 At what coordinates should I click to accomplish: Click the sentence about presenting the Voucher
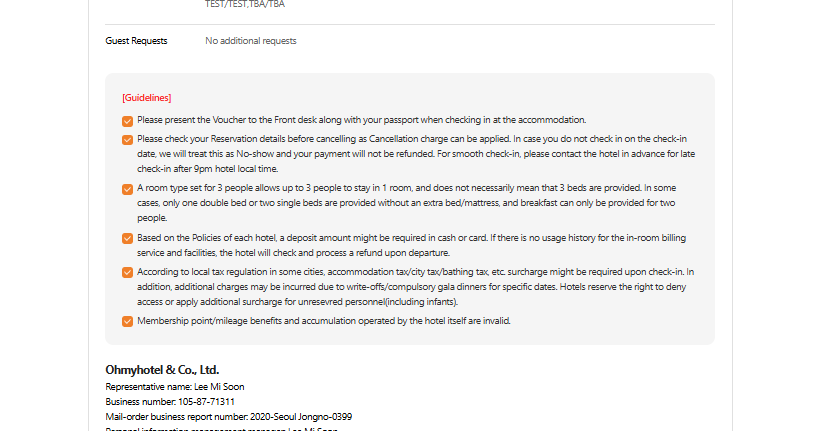tap(362, 120)
